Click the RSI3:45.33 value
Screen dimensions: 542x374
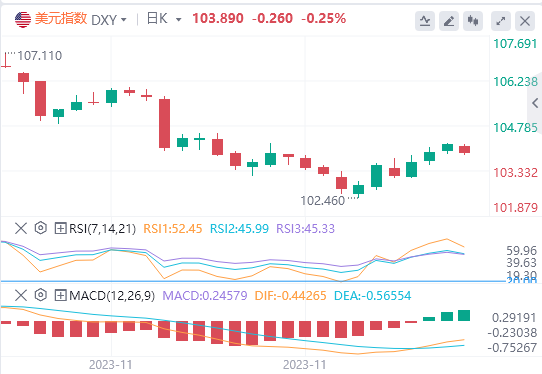coord(306,228)
